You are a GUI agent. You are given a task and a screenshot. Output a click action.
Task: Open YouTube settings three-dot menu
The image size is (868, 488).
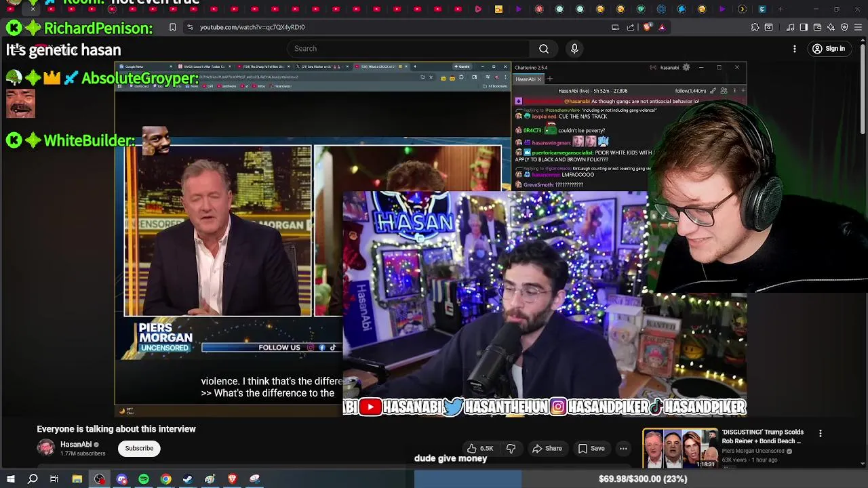tap(795, 49)
